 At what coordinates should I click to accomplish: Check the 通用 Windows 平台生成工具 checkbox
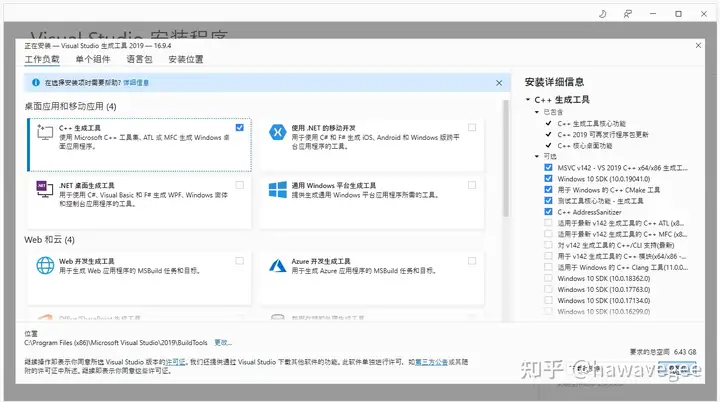pos(472,185)
